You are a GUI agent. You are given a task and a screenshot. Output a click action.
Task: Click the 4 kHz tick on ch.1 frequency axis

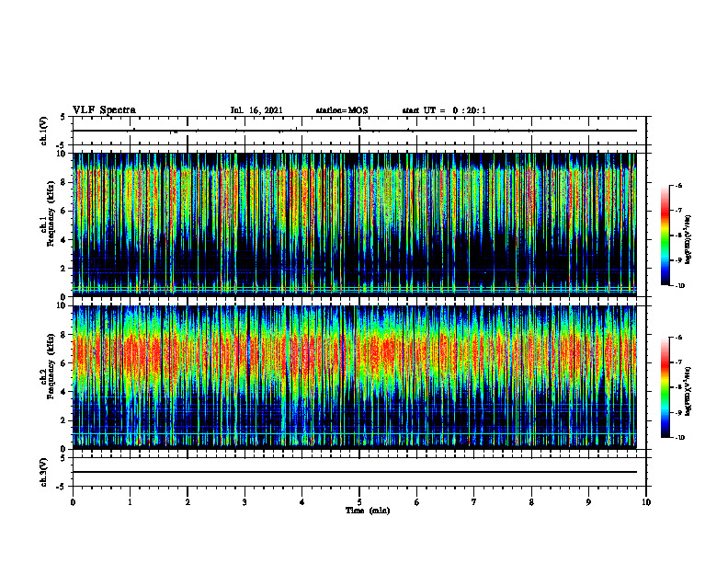[64, 240]
